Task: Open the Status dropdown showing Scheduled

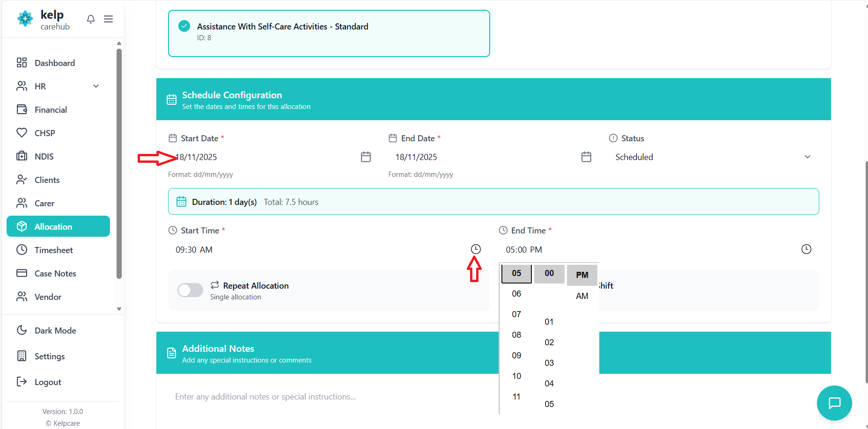Action: pyautogui.click(x=713, y=157)
